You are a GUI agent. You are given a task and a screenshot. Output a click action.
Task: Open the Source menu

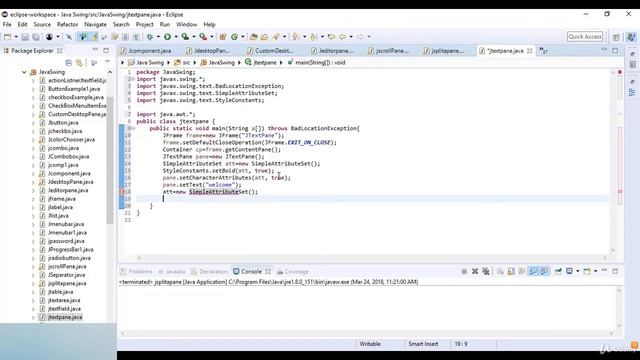pos(42,24)
